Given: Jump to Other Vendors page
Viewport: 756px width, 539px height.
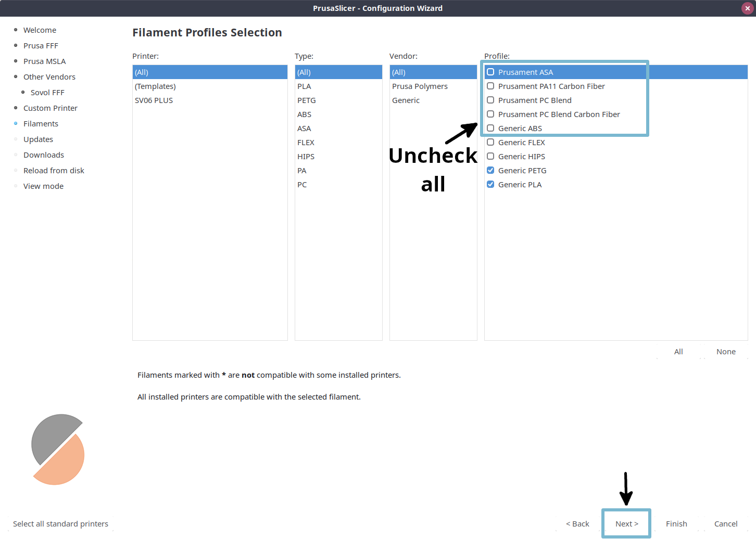Looking at the screenshot, I should 49,77.
